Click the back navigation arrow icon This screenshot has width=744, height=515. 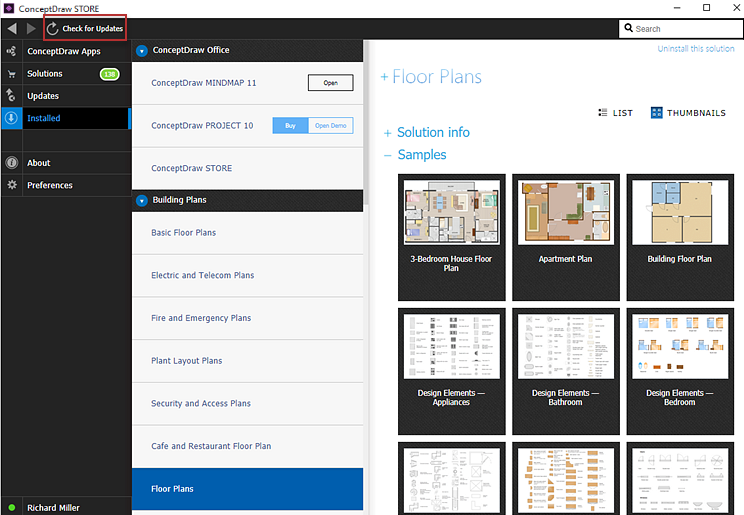tap(12, 28)
